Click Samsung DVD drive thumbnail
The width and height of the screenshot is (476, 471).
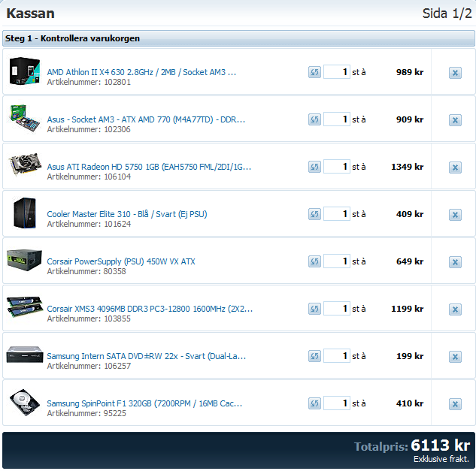(25, 355)
